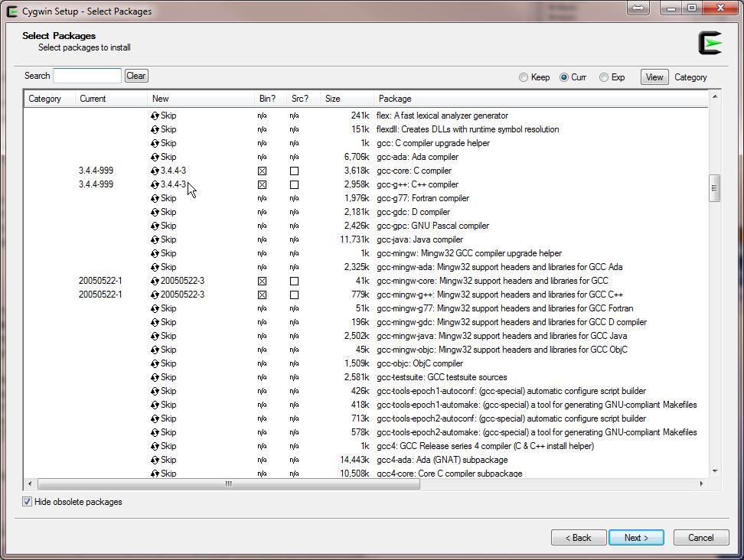
Task: Select the Exp radio button
Action: [604, 77]
